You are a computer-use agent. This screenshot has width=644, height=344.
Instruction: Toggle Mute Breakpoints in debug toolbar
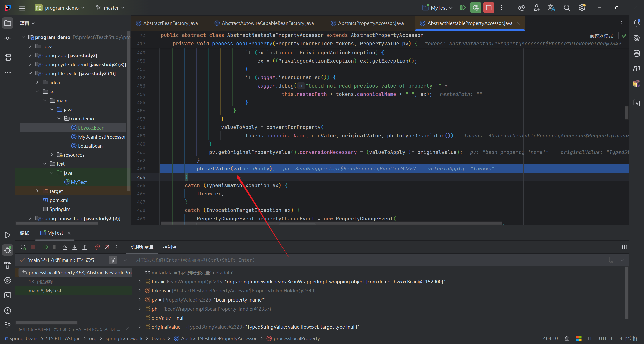pos(107,247)
